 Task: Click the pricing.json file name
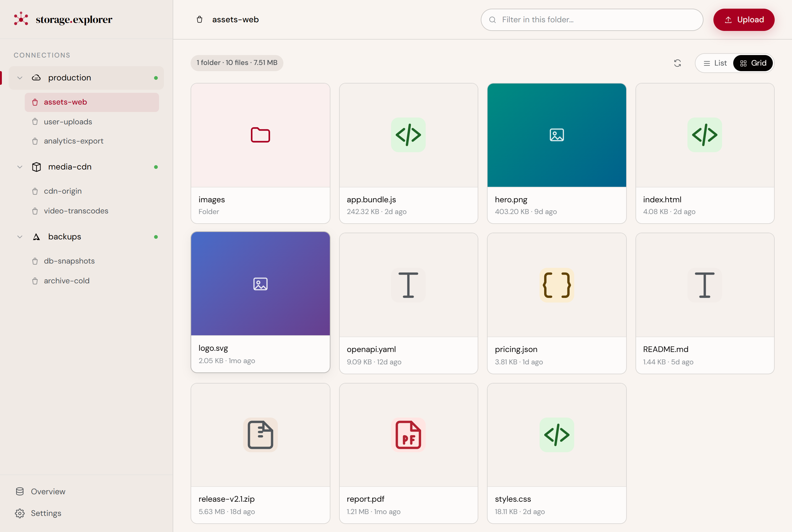(x=516, y=349)
